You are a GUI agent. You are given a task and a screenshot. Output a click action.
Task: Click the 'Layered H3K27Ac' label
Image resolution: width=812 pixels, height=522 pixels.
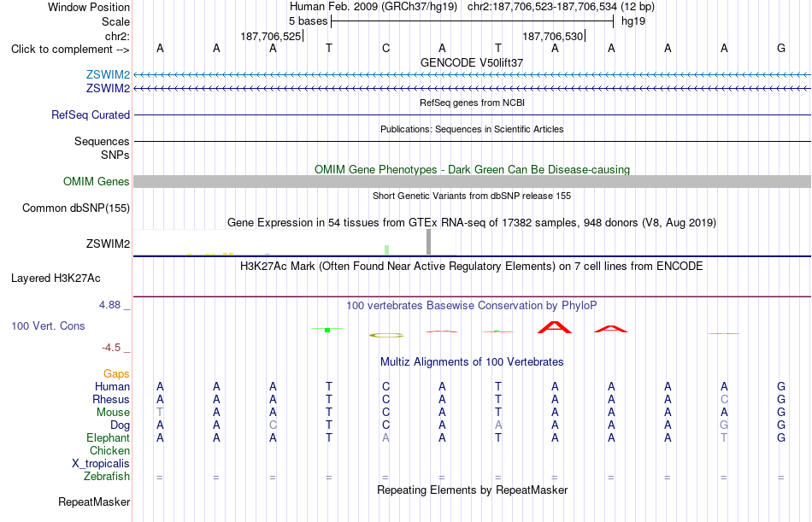(x=56, y=279)
